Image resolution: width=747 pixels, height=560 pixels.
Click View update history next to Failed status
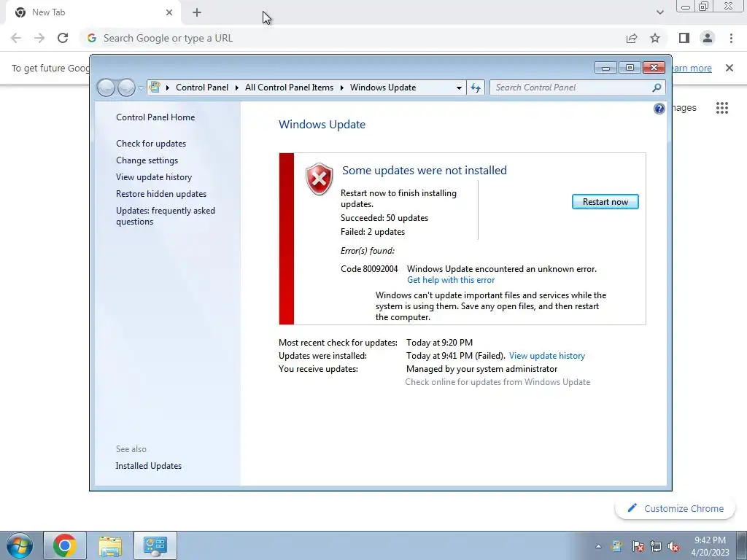pyautogui.click(x=547, y=356)
